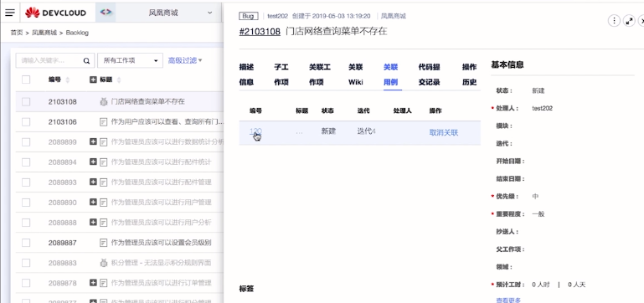Go to 首页 in the breadcrumb
The height and width of the screenshot is (303, 644).
[x=17, y=33]
